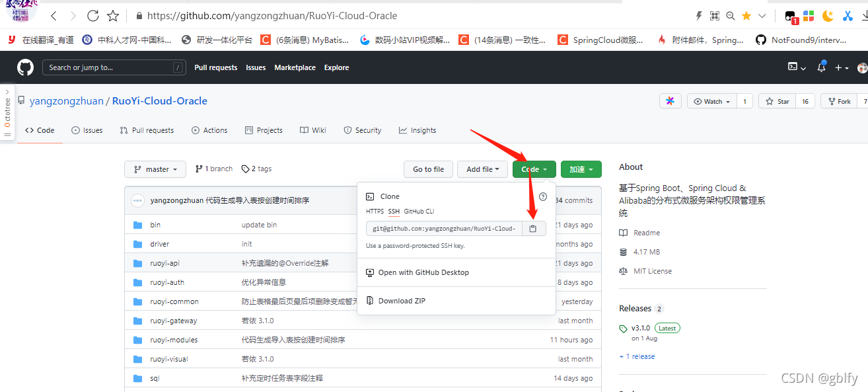Toggle the green Code dropdown button
This screenshot has width=868, height=392.
pos(534,169)
